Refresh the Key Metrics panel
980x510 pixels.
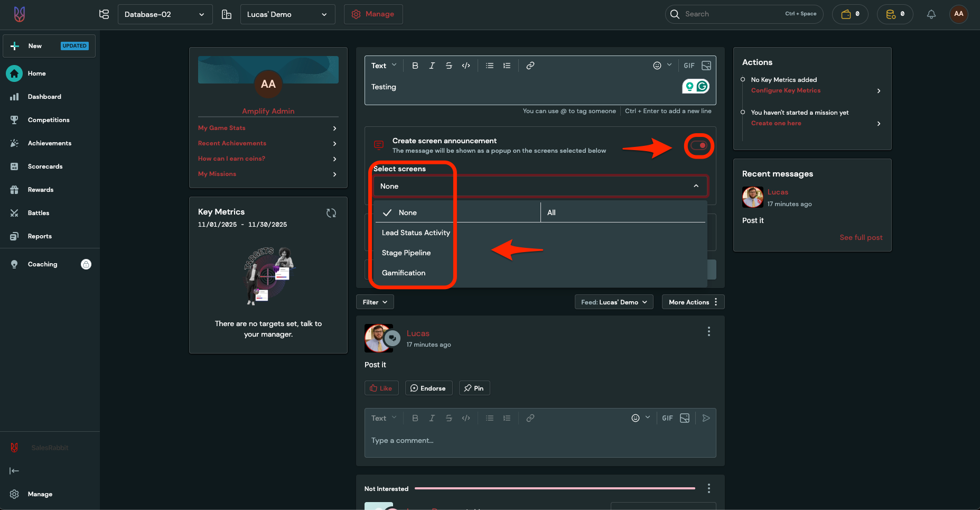(331, 213)
